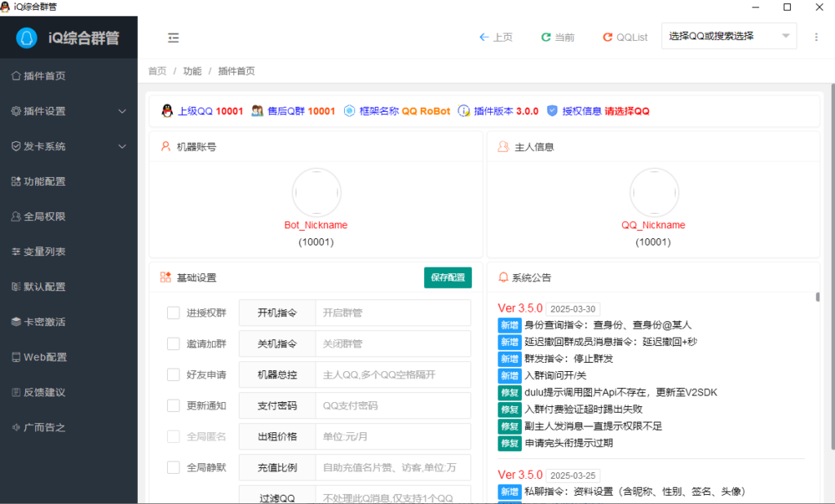This screenshot has width=835, height=504.
Task: Click the sliders icon in the top toolbar
Action: click(x=173, y=37)
